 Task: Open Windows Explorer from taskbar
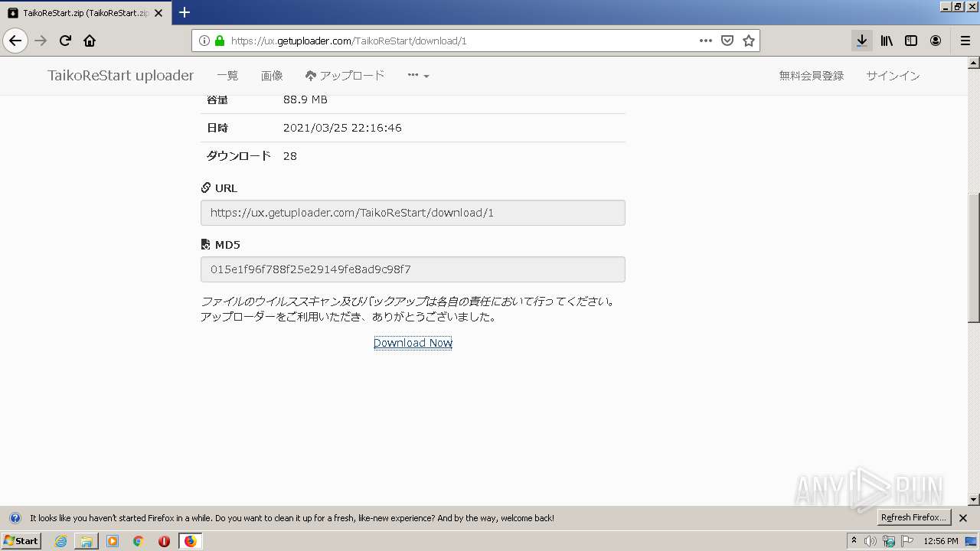click(87, 541)
